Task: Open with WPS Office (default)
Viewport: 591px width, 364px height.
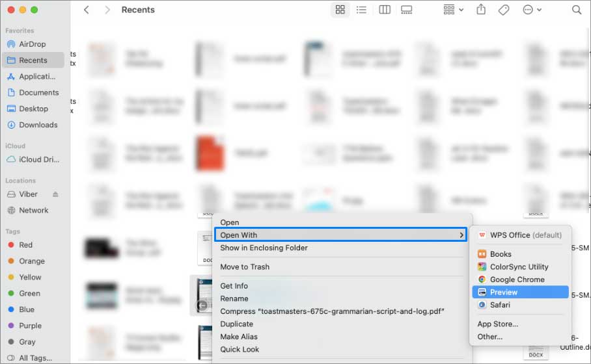Action: point(520,235)
